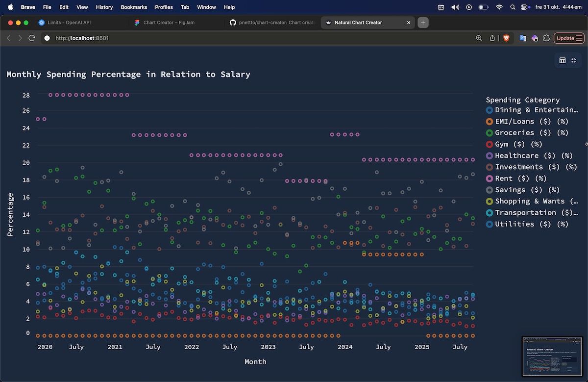588x382 pixels.
Task: Reload the localhost page
Action: point(32,38)
